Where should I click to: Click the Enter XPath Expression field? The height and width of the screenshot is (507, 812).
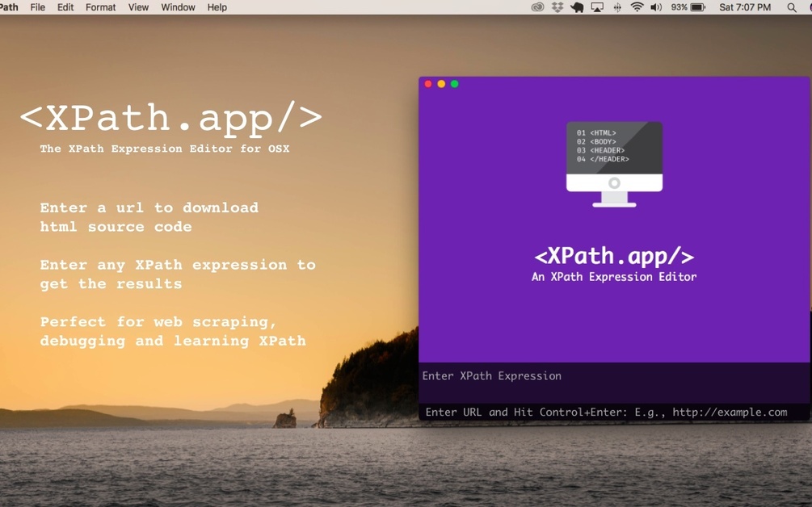[566, 375]
